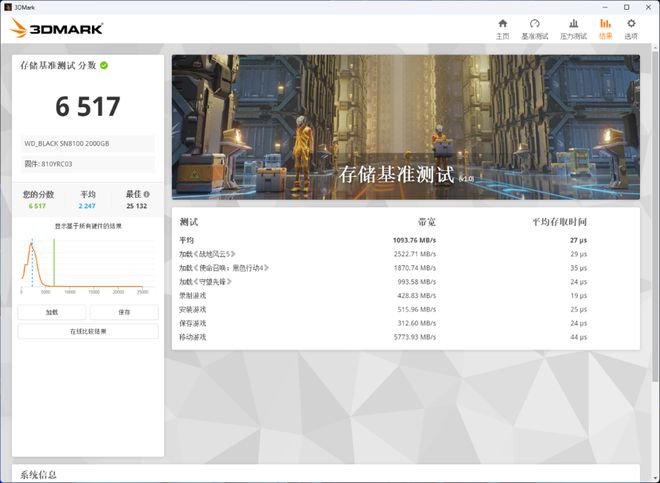Open the Stress Tests (压力测试) tab
660x483 pixels.
click(573, 29)
